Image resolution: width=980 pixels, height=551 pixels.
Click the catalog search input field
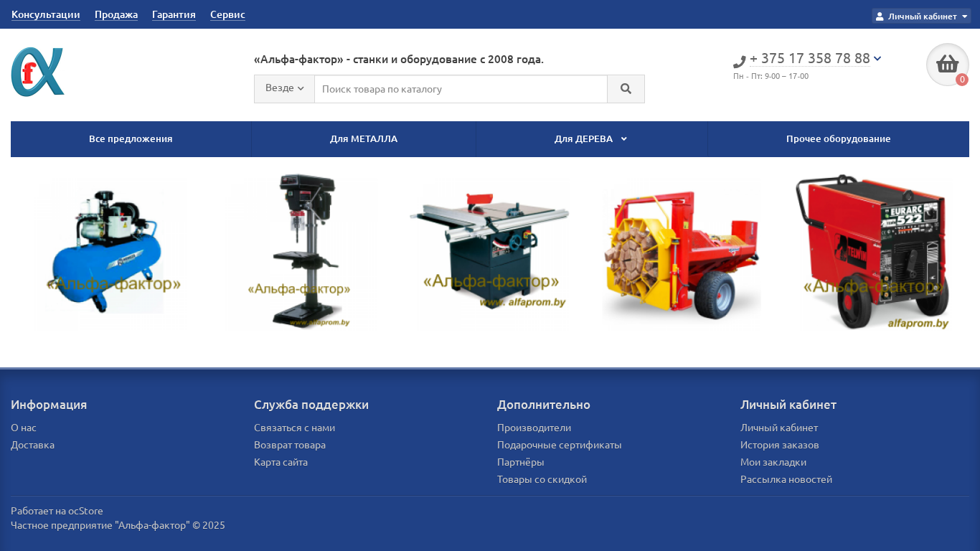(x=461, y=89)
